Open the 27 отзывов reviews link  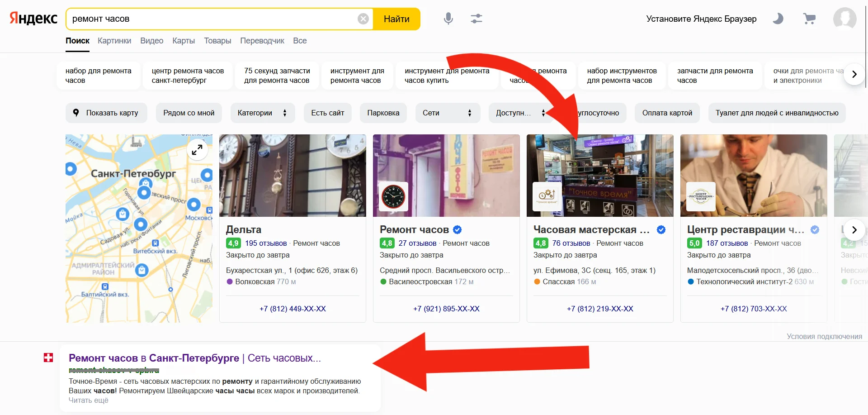coord(417,243)
